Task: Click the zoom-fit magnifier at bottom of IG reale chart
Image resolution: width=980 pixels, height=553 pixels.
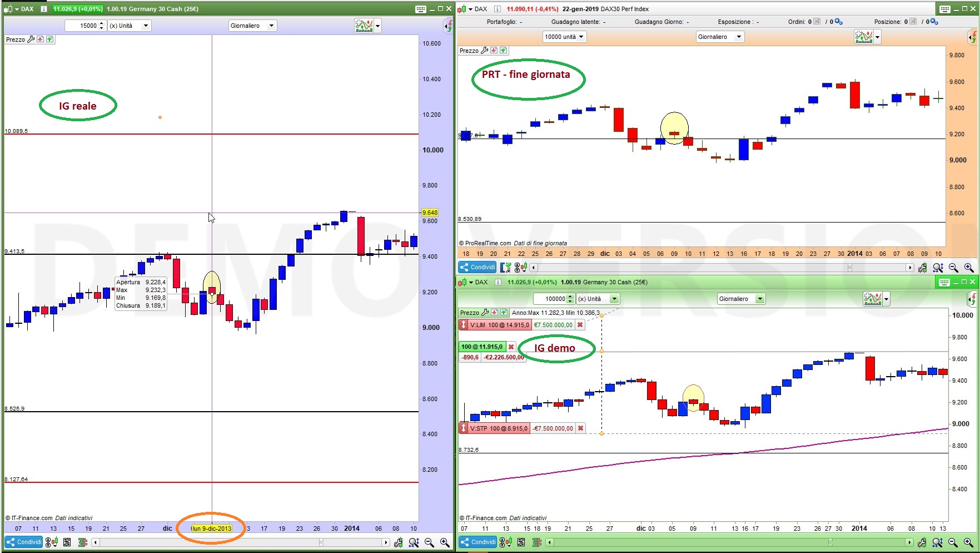Action: coord(414,542)
